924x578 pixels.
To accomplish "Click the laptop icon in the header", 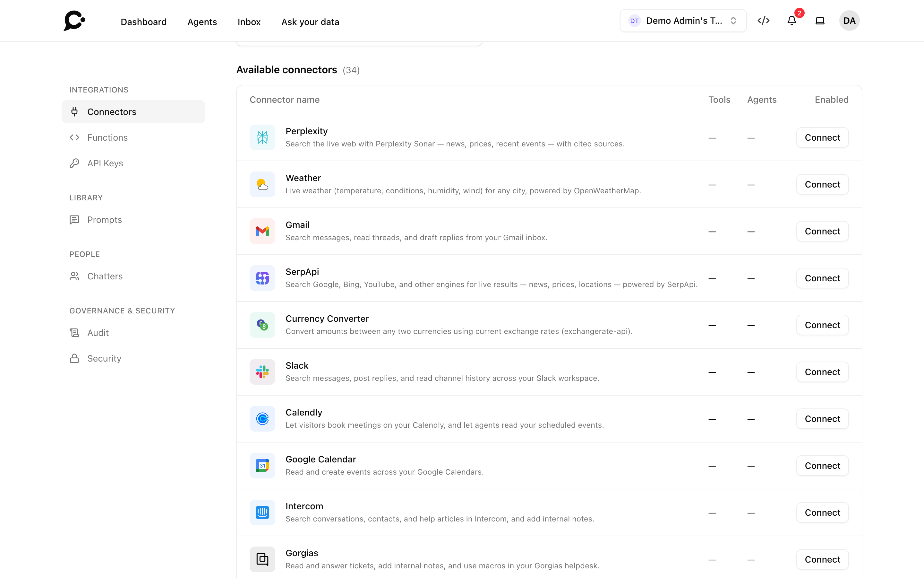I will point(820,21).
